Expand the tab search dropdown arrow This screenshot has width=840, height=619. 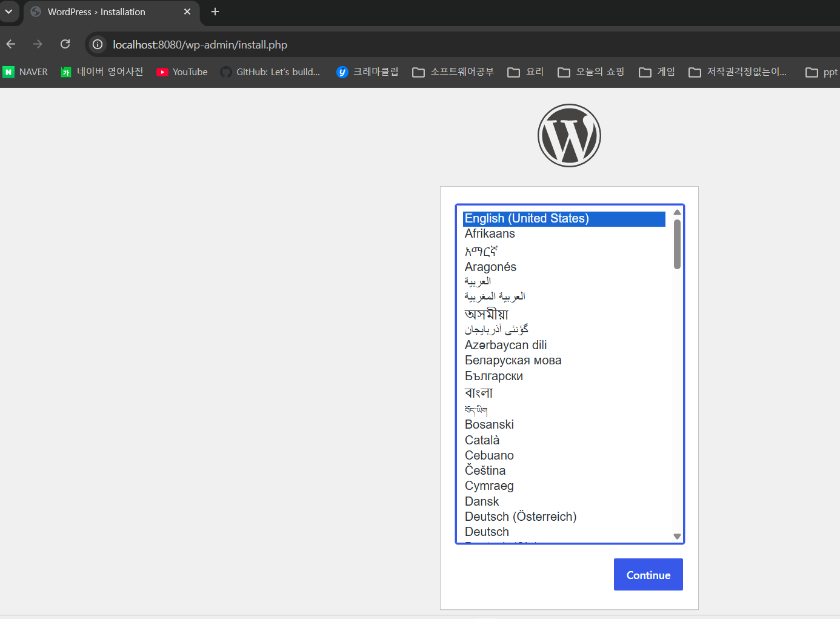tap(8, 12)
